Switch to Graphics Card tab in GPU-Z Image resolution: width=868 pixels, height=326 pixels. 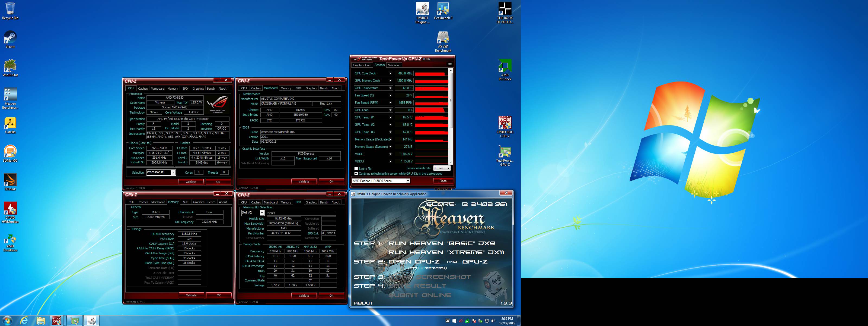tap(362, 65)
